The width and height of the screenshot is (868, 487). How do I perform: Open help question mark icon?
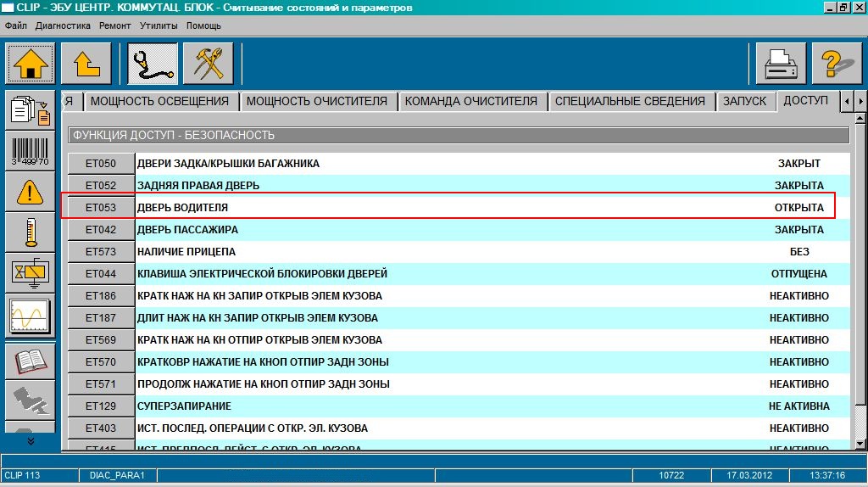[837, 64]
